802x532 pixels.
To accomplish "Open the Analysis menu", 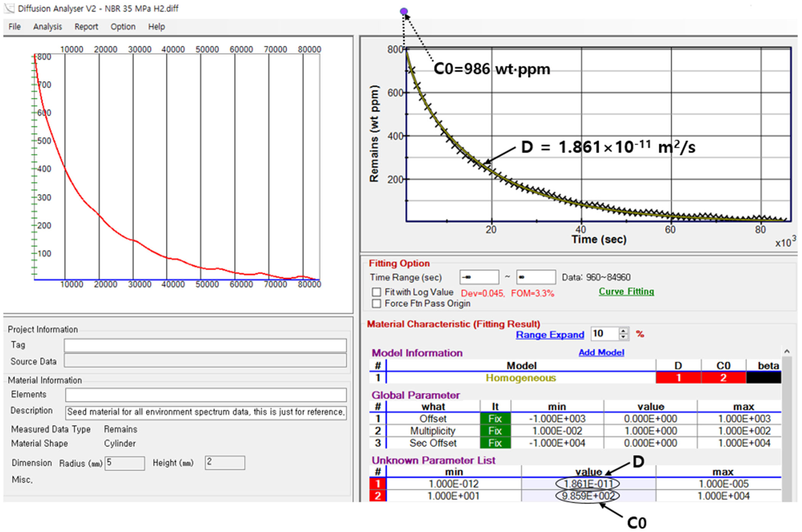I will (x=47, y=27).
